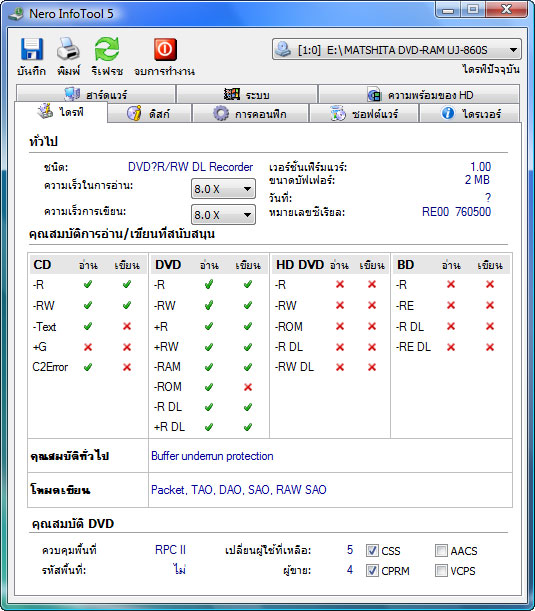Click the red Exit power icon
The width and height of the screenshot is (535, 611).
[x=165, y=49]
